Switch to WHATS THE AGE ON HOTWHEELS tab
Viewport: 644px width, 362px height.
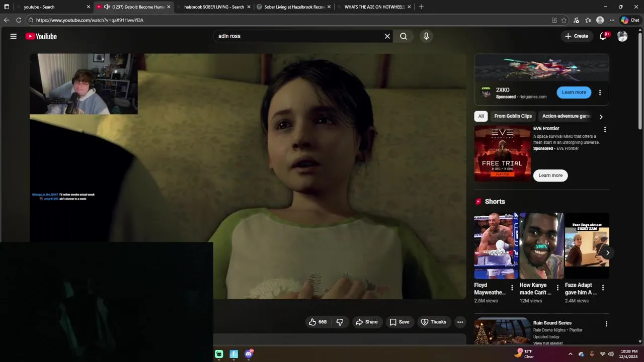pos(374,7)
